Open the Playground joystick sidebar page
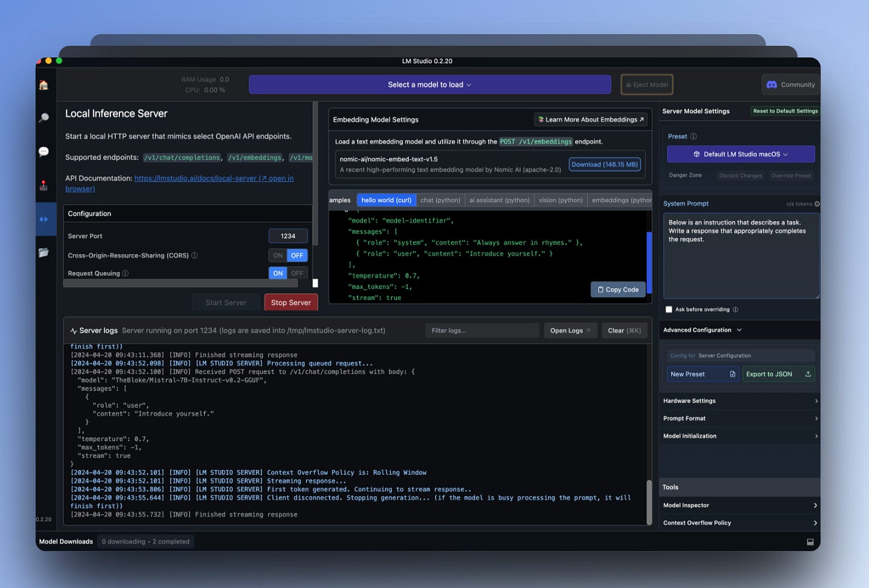This screenshot has height=588, width=869. tap(44, 185)
